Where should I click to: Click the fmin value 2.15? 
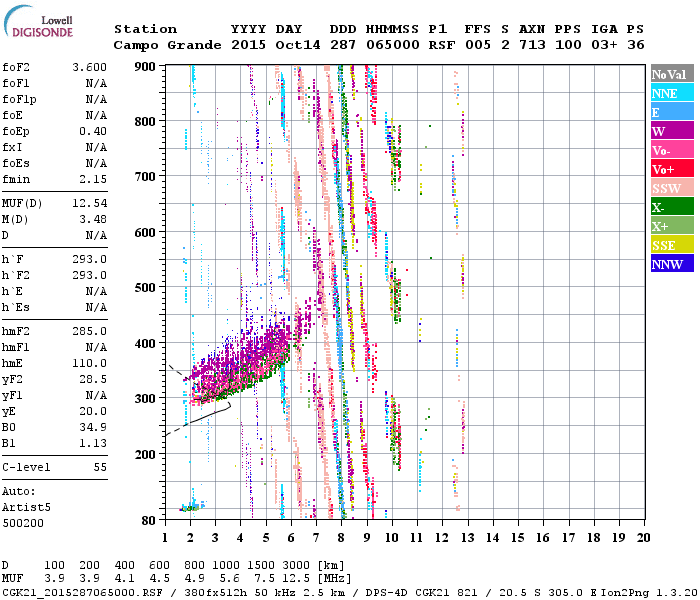click(93, 179)
